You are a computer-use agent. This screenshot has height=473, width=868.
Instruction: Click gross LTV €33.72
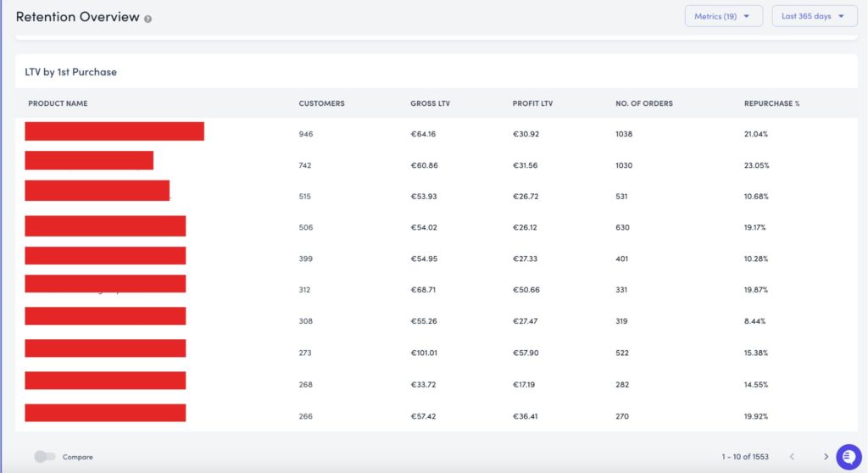point(423,384)
